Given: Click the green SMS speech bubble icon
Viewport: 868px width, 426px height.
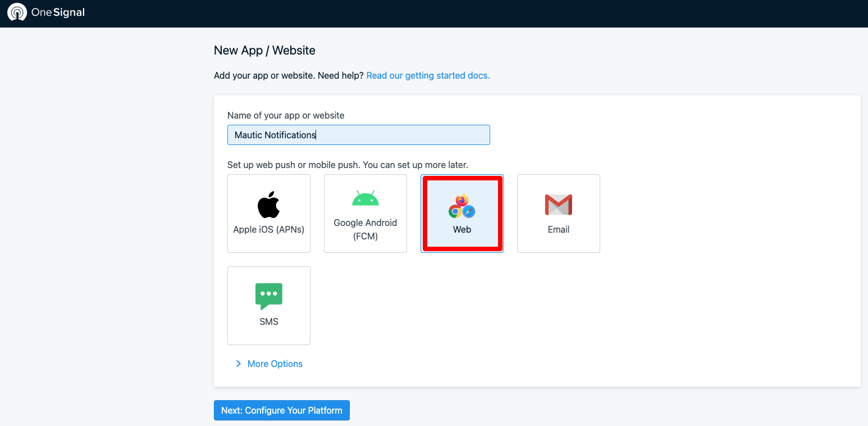Looking at the screenshot, I should pos(268,296).
